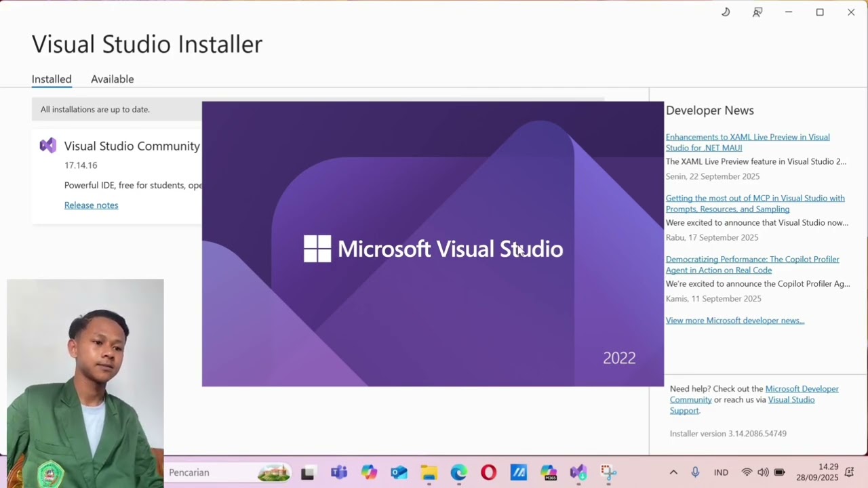Open Microsoft 365 Copilot from the taskbar

tap(549, 472)
